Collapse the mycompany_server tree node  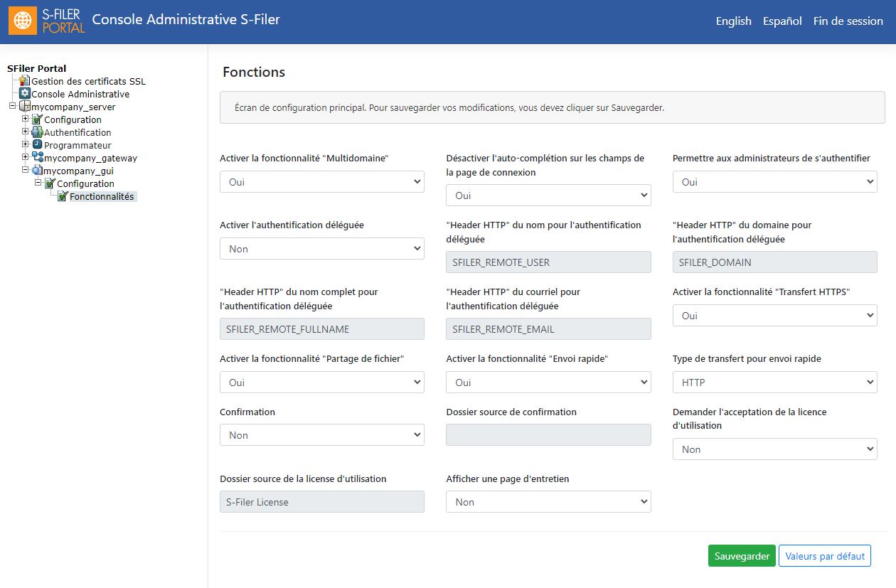pos(12,106)
